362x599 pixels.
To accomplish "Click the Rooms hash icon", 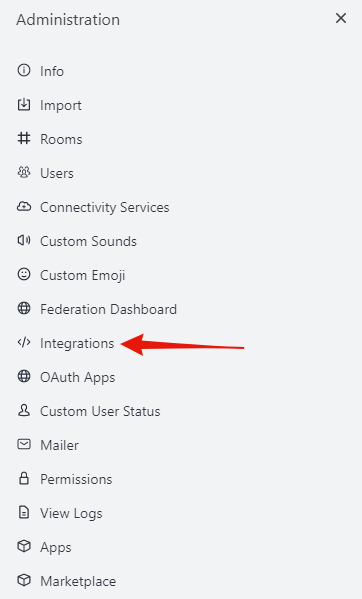I will (24, 139).
